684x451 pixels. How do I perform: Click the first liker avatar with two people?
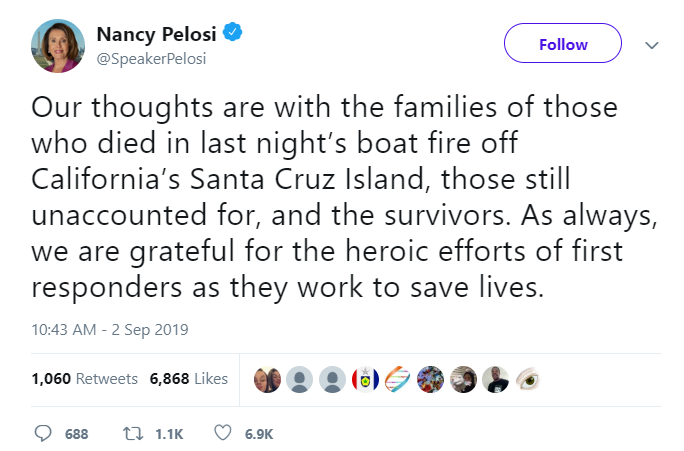(x=267, y=379)
